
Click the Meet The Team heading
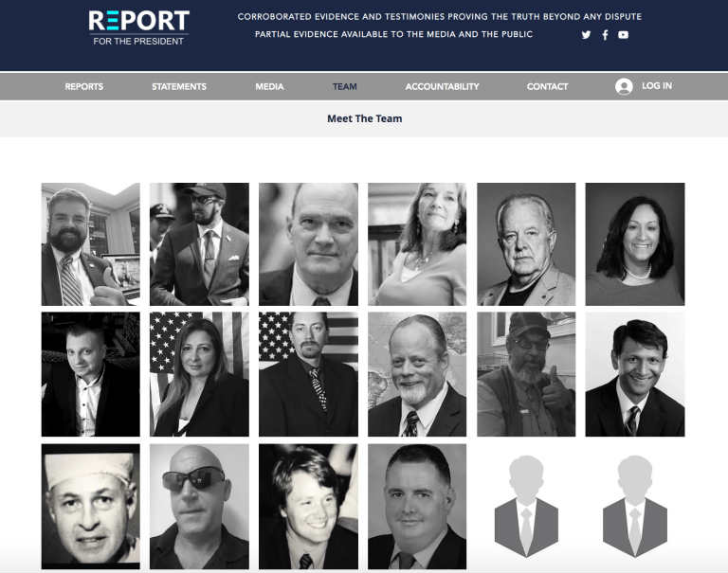tap(364, 118)
